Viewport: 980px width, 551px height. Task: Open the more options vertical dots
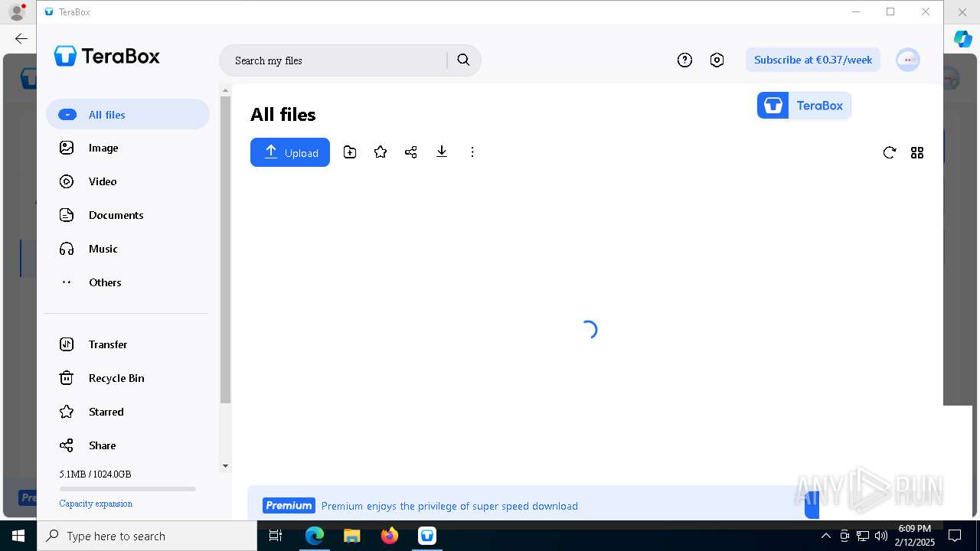pyautogui.click(x=472, y=152)
